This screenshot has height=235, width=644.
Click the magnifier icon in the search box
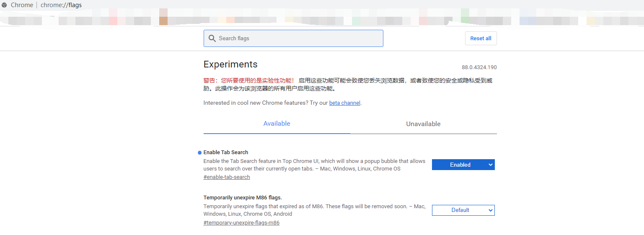[212, 38]
